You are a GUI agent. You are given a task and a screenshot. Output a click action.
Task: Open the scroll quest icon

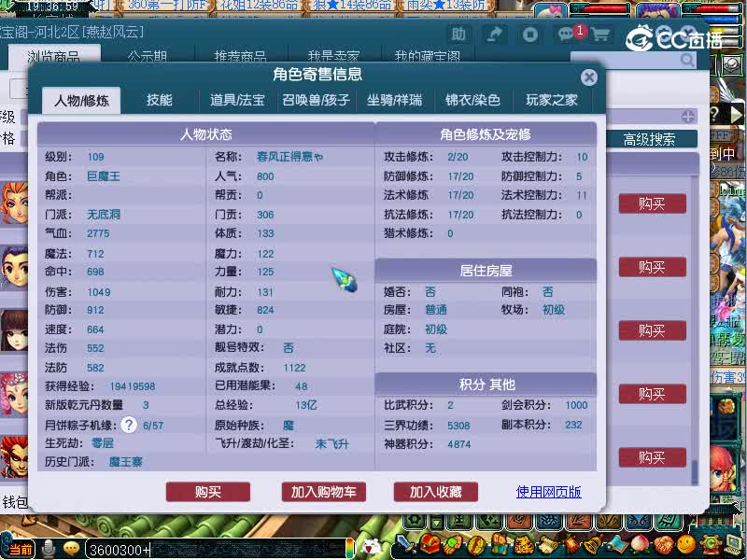tap(549, 545)
